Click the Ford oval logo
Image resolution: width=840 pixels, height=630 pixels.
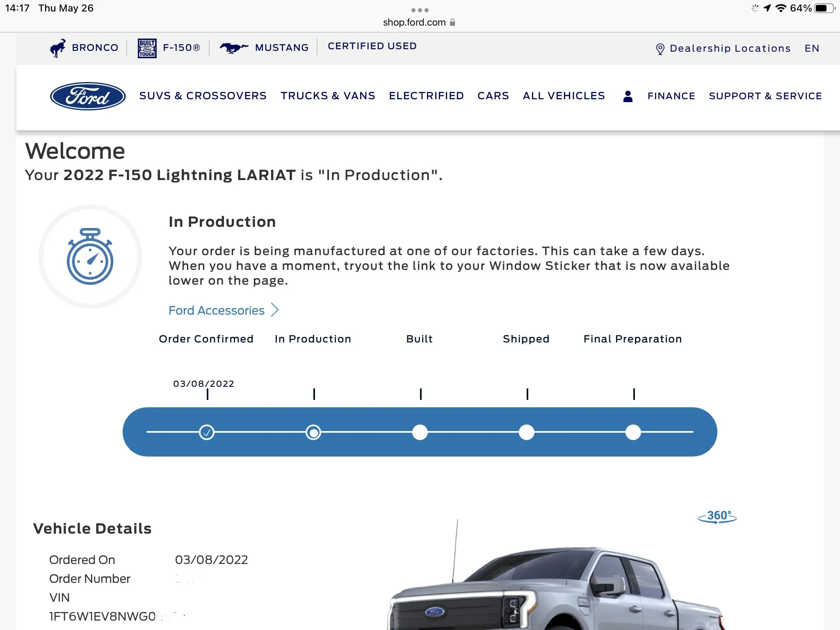(x=87, y=96)
